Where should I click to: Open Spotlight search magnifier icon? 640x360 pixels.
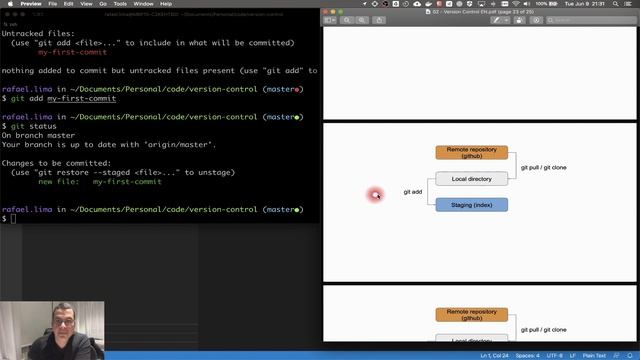(616, 4)
